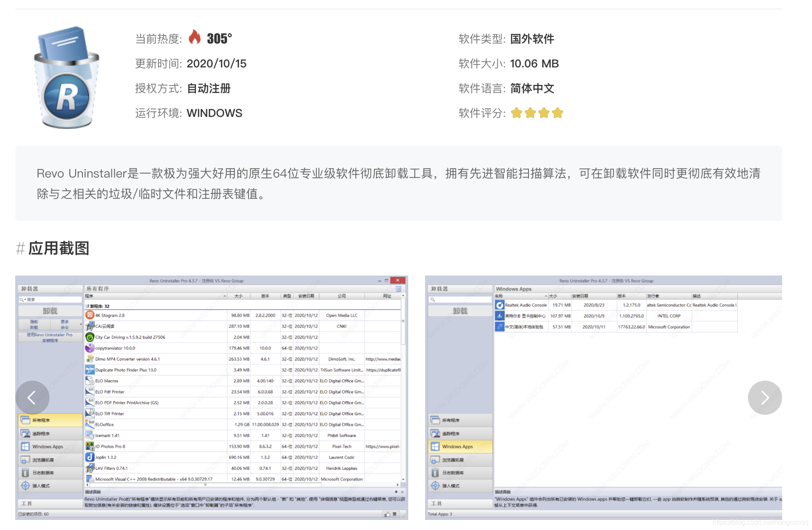
Task: Select 浏览器拓展 in the left screenshot sidebar
Action: 50,460
